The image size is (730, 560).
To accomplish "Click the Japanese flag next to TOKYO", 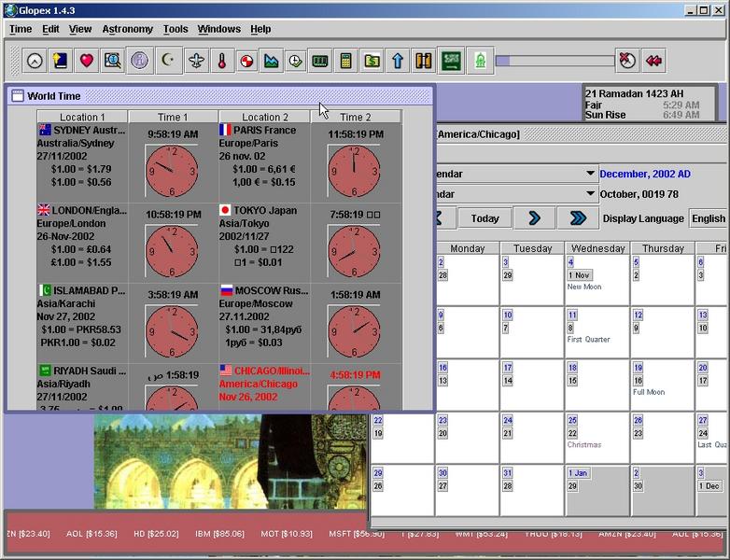I will pyautogui.click(x=225, y=210).
